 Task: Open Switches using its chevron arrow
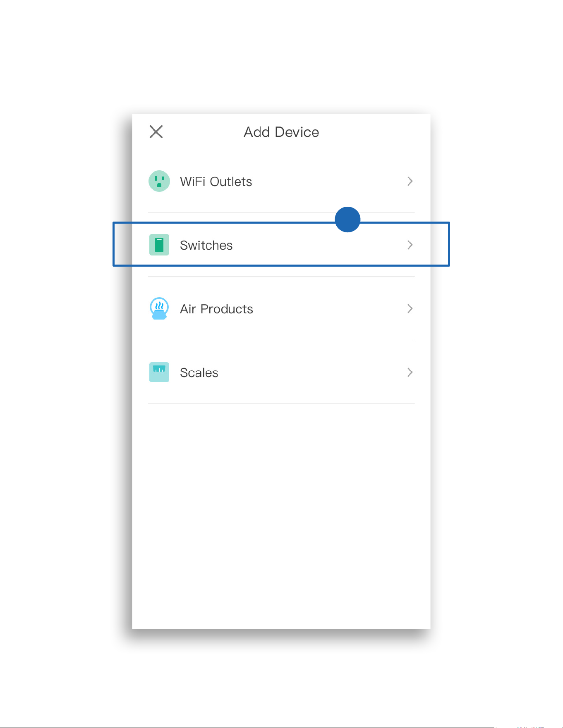[x=410, y=245]
